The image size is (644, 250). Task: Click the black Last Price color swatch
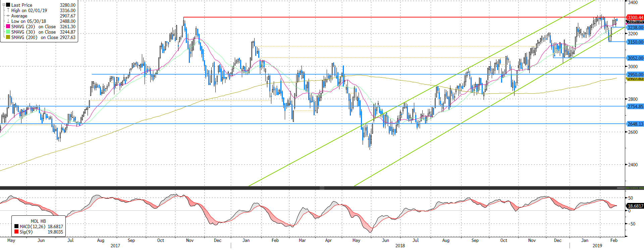click(x=8, y=5)
